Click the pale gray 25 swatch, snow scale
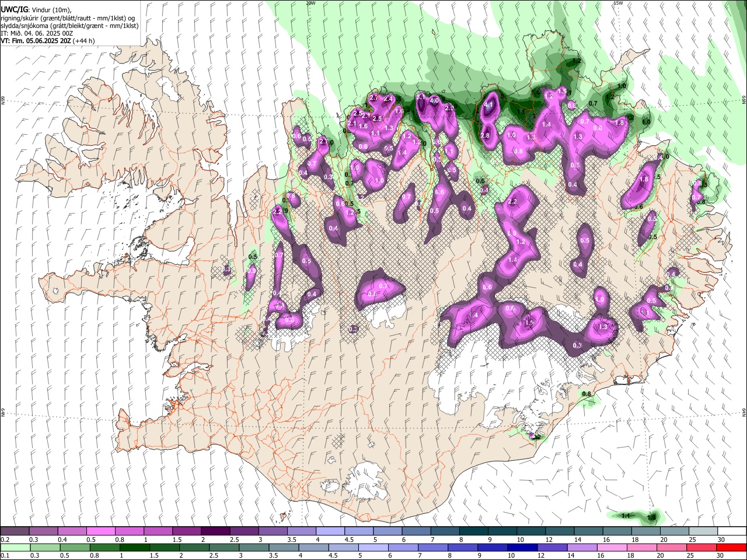This screenshot has width=747, height=560. click(x=703, y=531)
